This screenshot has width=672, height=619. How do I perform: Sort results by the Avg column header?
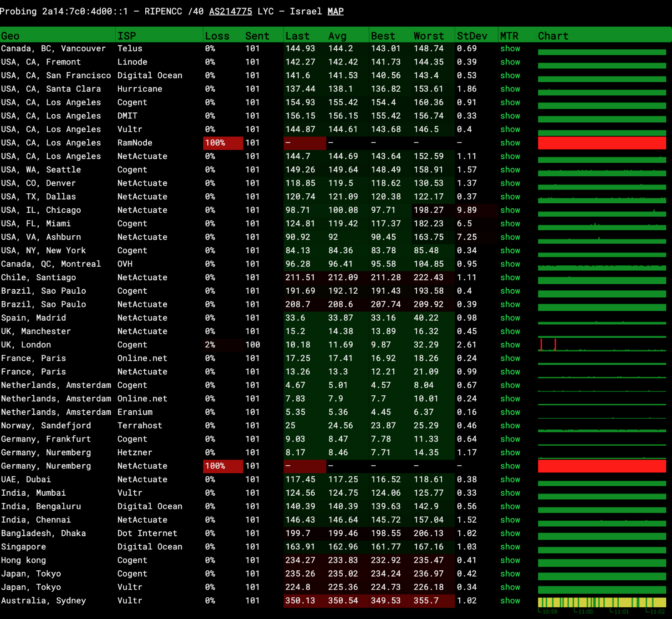tap(338, 36)
